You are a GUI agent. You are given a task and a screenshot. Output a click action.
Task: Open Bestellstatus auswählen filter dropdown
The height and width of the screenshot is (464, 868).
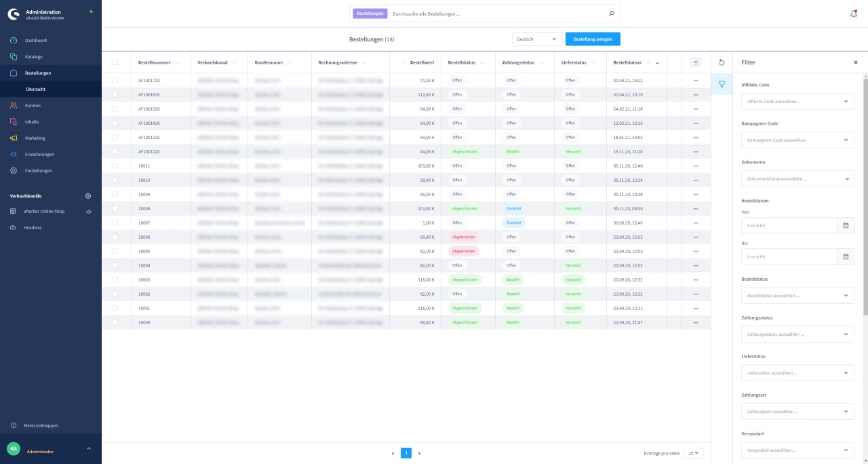click(x=797, y=296)
